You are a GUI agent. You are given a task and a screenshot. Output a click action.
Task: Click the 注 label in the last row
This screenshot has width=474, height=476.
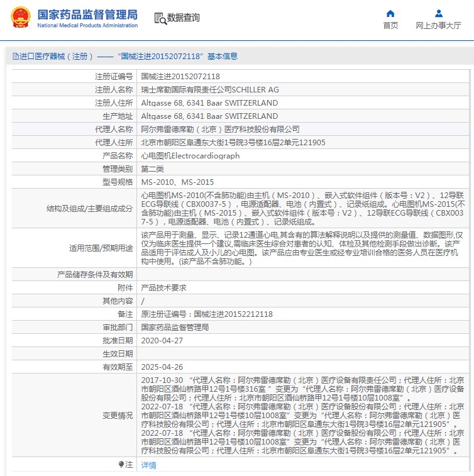[129, 465]
